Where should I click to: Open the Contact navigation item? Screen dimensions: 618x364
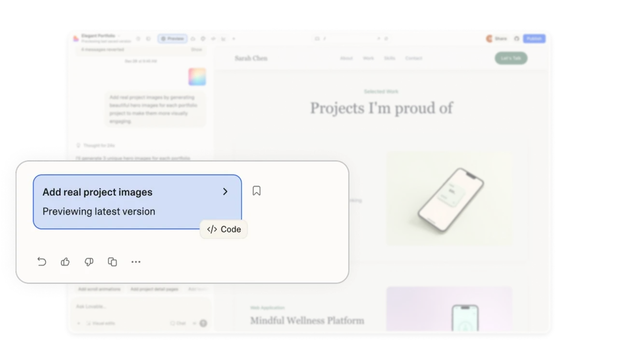click(413, 58)
